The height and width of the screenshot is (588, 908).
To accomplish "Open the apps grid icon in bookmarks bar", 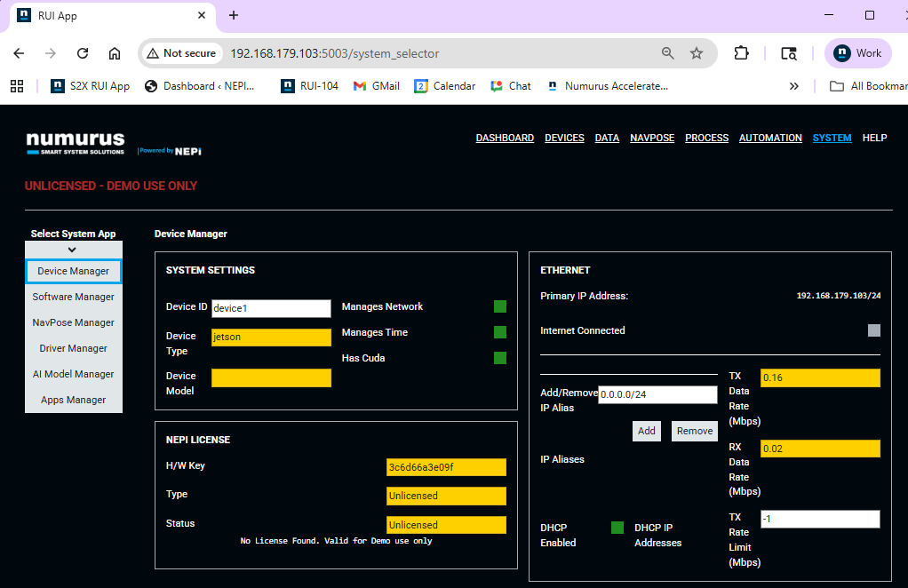I will click(x=16, y=86).
